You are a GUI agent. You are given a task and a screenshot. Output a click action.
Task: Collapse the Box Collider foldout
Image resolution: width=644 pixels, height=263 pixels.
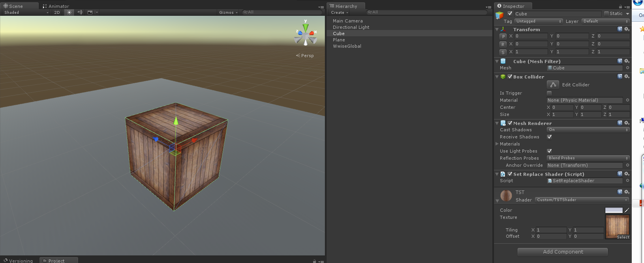pos(497,77)
